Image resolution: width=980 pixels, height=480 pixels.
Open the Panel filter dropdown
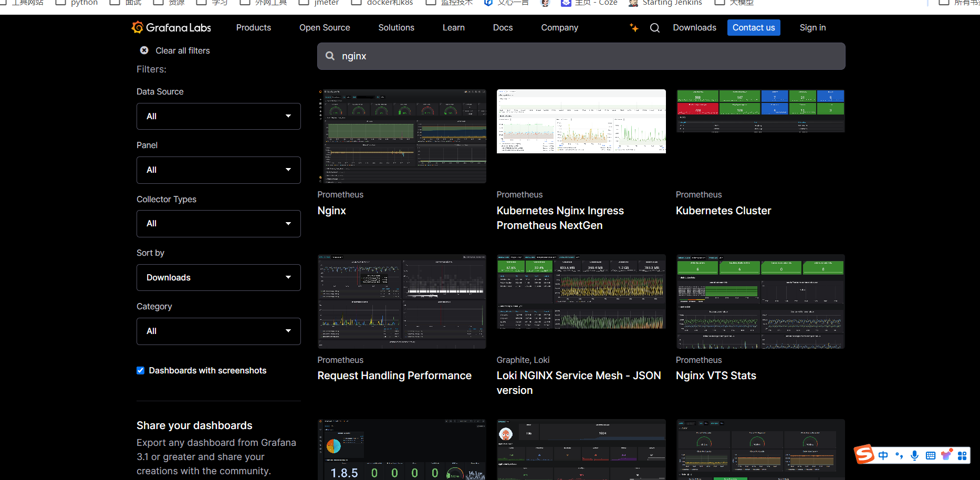[x=218, y=170]
